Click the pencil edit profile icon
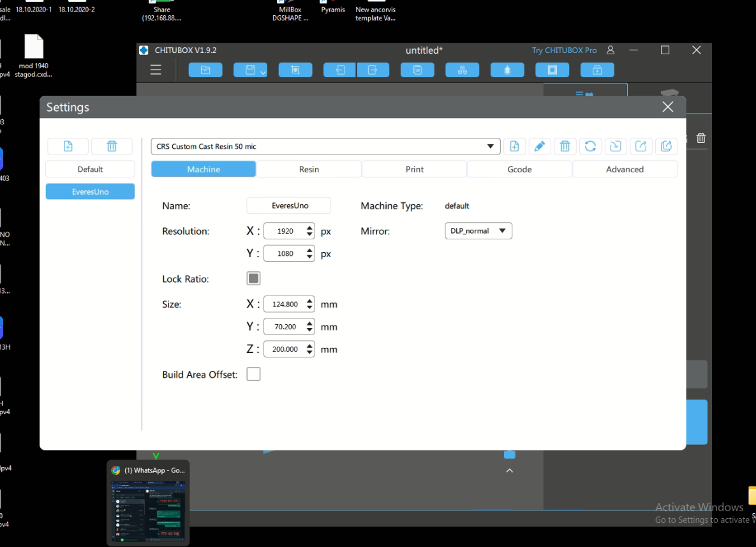The height and width of the screenshot is (547, 756). (539, 147)
